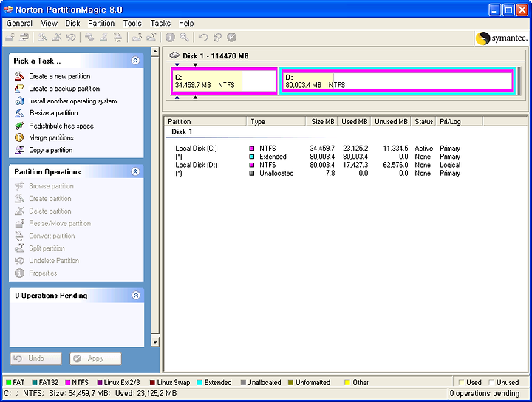Viewport: 532px width, 402px height.
Task: Select the Extended partition row
Action: [318, 157]
